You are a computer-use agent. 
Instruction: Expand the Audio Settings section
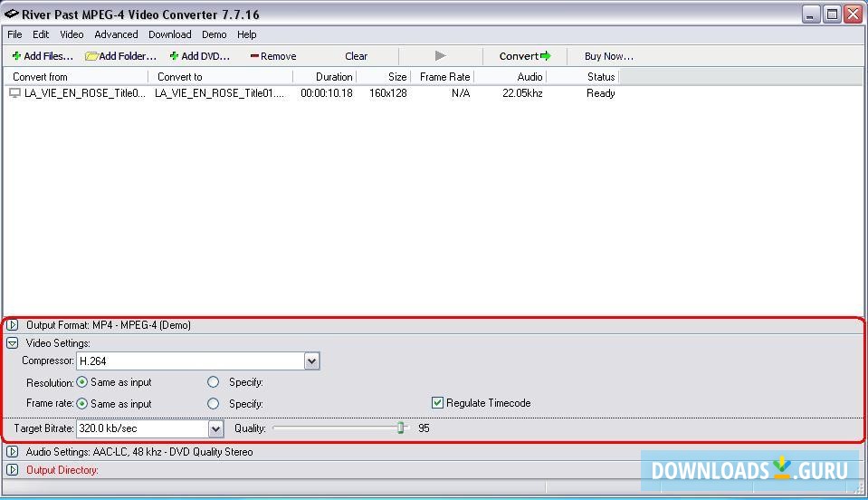12,452
